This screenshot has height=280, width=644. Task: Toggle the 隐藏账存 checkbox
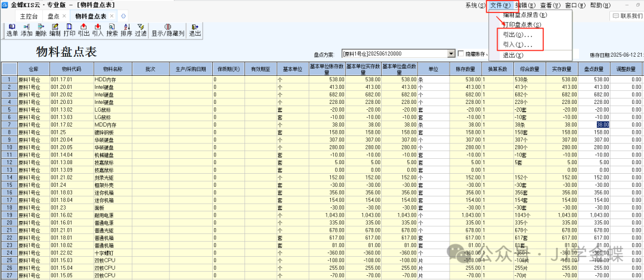(460, 54)
